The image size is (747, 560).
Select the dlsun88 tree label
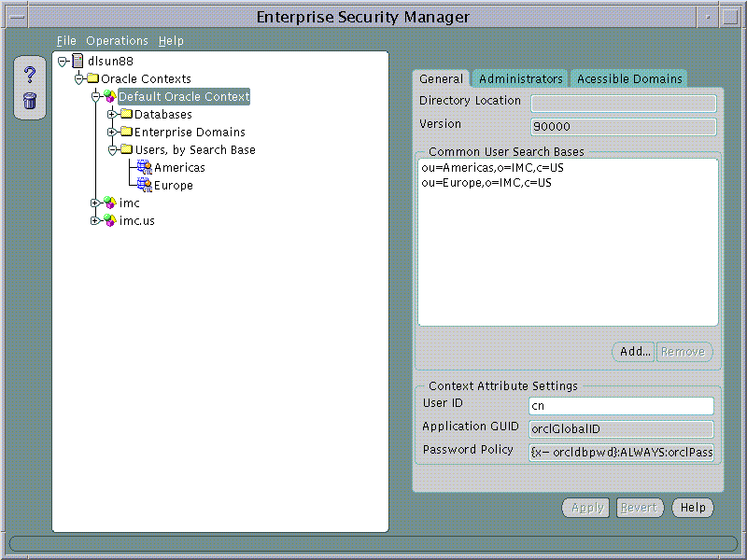110,62
